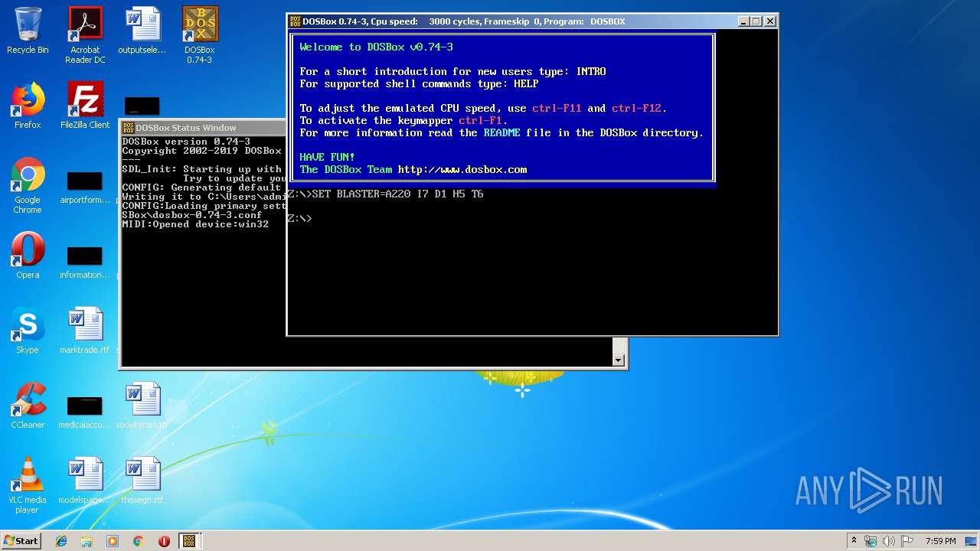Maximize the DOSBox main window

click(x=756, y=21)
